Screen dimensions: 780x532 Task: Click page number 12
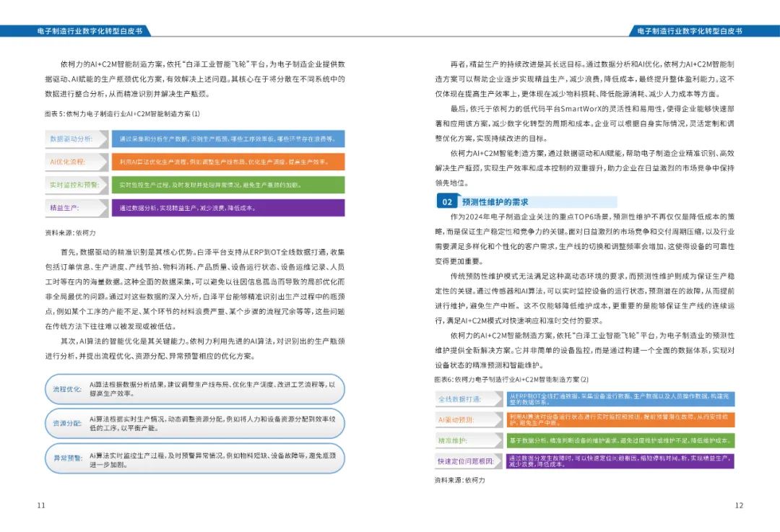point(739,505)
